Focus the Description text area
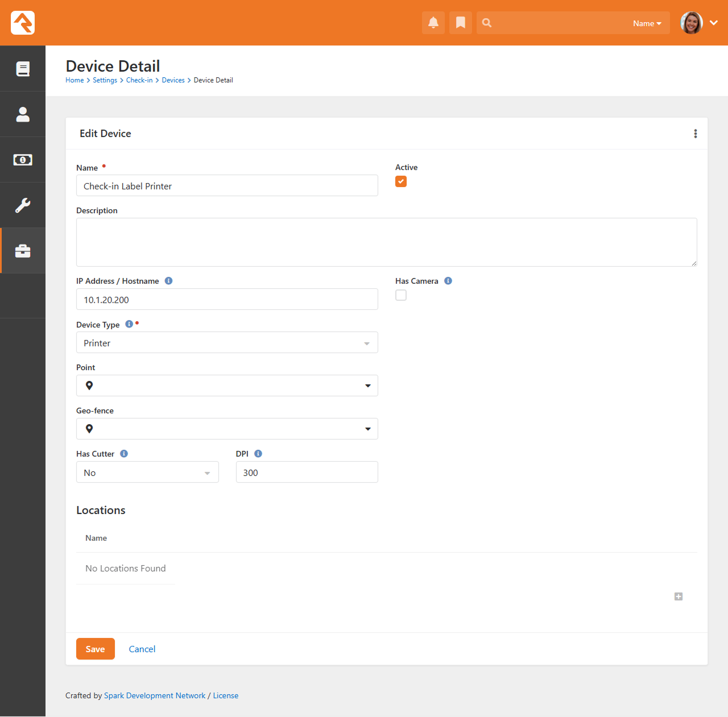The height and width of the screenshot is (717, 728). coord(387,242)
